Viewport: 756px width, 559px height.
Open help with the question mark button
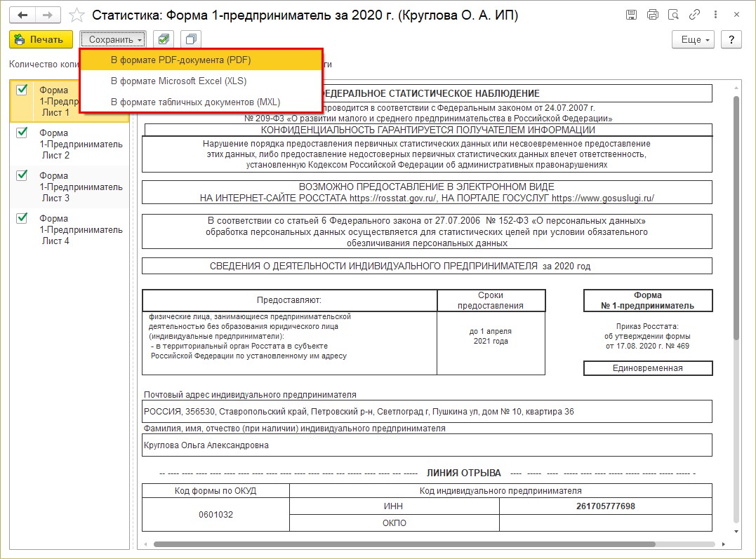point(731,39)
